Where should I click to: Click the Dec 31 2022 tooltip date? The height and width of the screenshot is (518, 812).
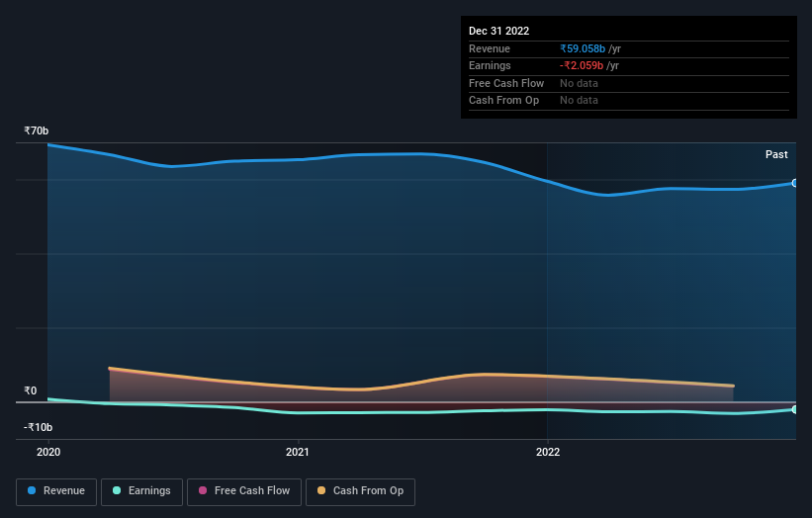pyautogui.click(x=498, y=31)
